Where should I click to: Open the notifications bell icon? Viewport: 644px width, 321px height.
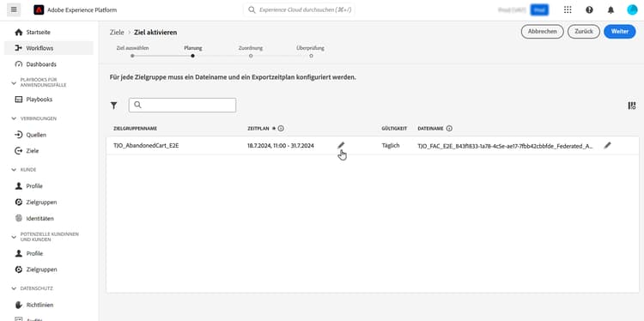611,9
